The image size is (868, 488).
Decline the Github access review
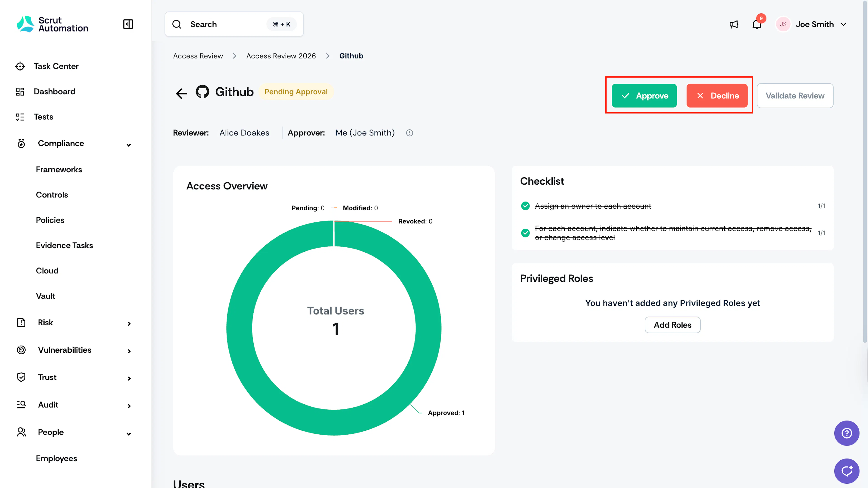(717, 96)
